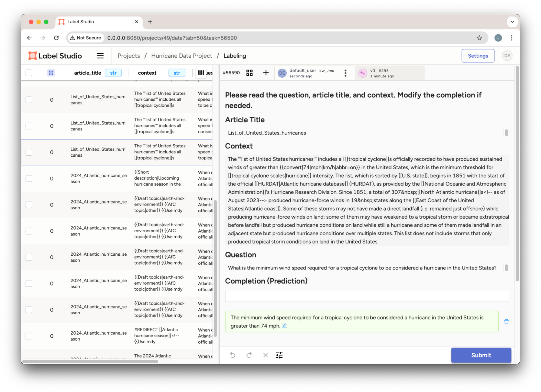Edit completion text using the pencil icon

coord(284,326)
